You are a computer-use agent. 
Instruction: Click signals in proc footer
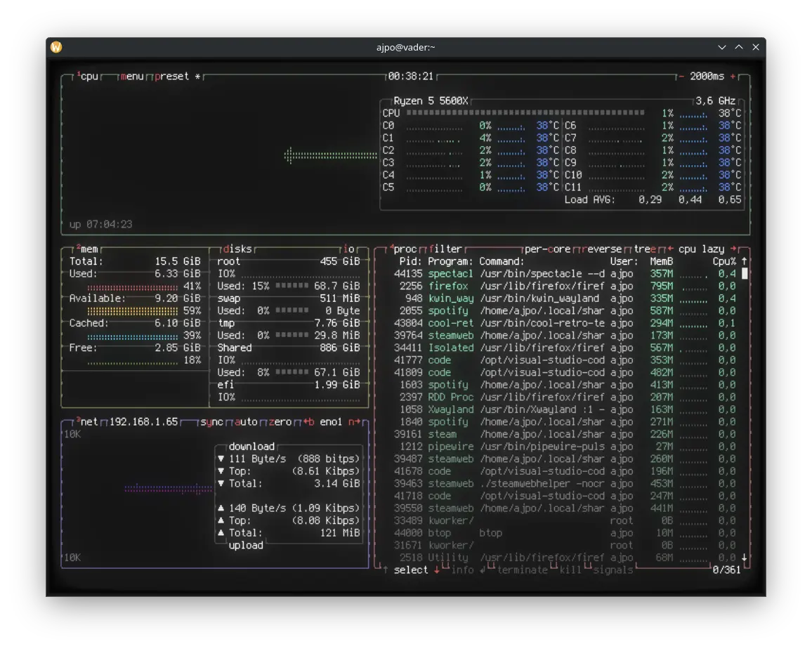point(613,570)
